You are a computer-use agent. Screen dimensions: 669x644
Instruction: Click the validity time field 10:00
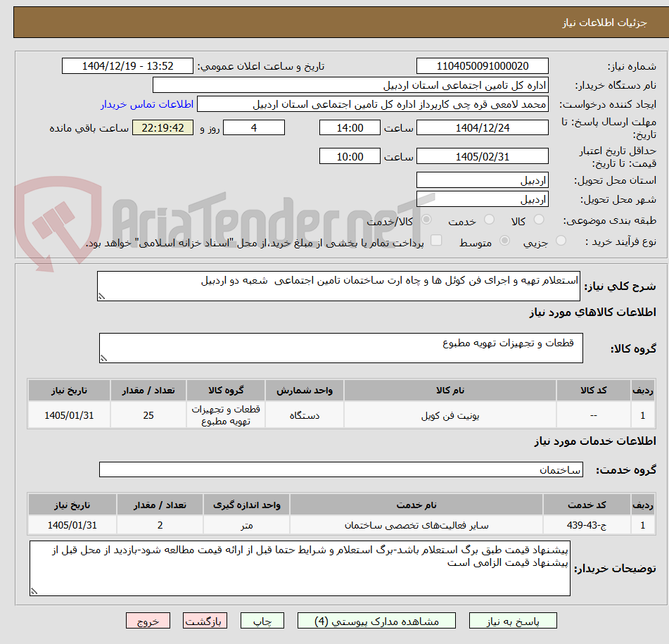(x=350, y=156)
